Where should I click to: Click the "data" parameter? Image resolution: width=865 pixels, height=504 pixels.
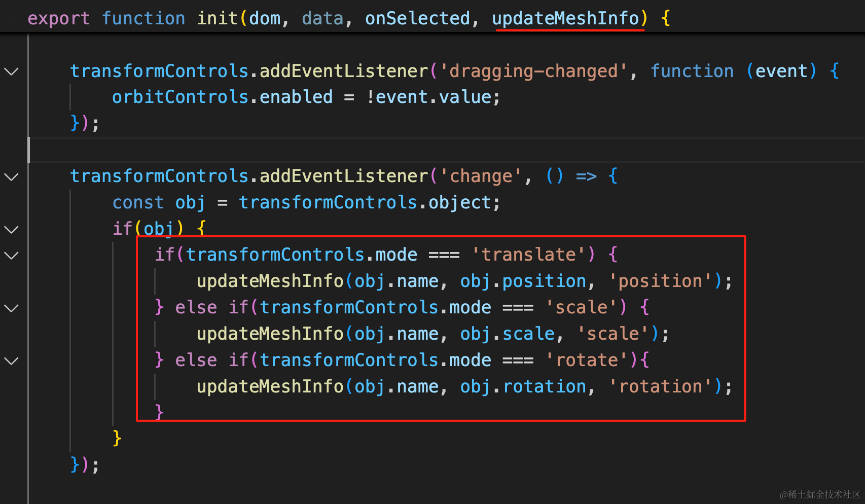pyautogui.click(x=322, y=19)
